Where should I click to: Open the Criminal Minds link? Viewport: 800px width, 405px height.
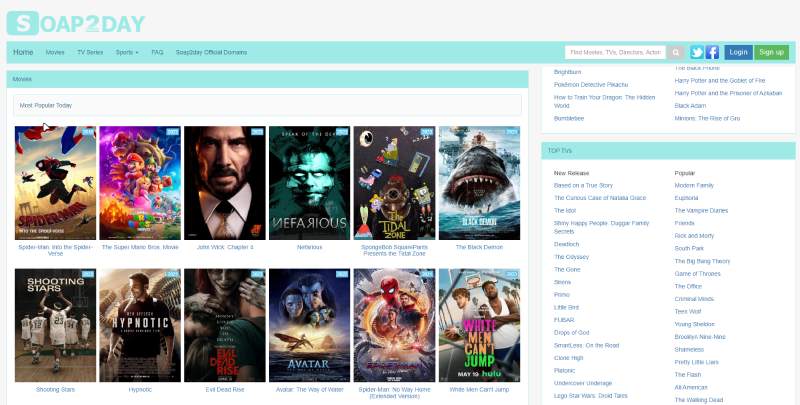pos(694,299)
